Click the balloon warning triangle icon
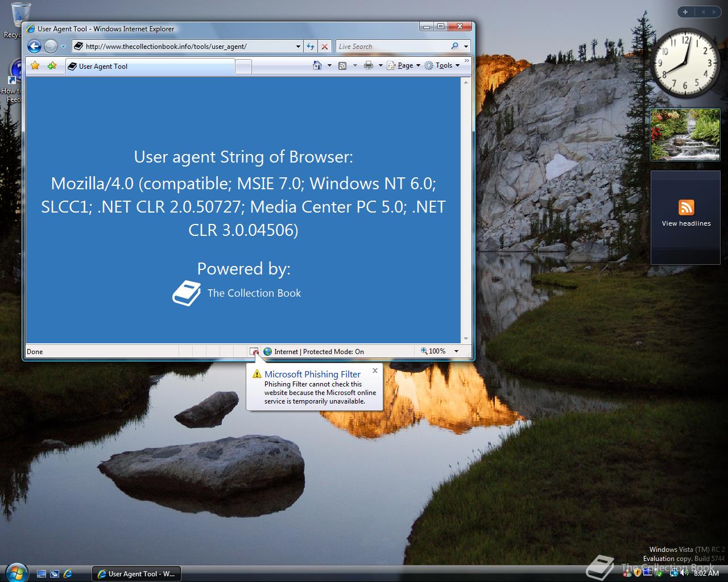The height and width of the screenshot is (582, 728). (257, 374)
